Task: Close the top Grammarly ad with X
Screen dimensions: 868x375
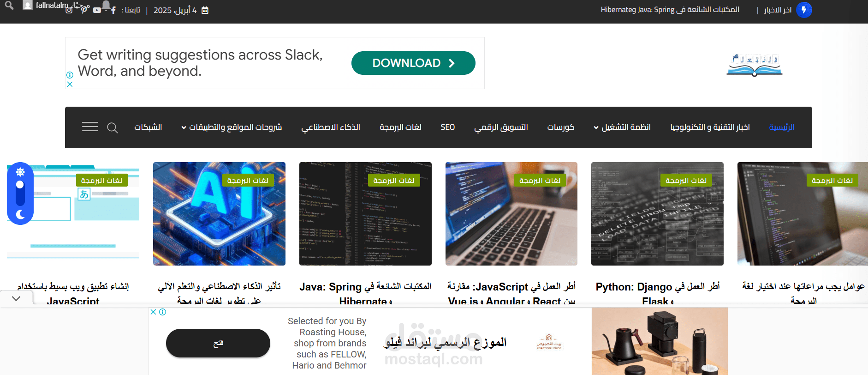Action: [x=70, y=84]
